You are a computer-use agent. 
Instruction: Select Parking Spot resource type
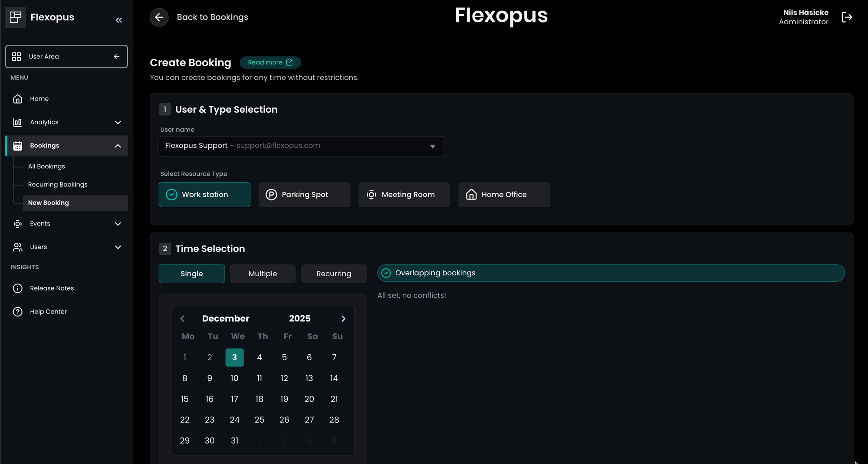(x=304, y=195)
